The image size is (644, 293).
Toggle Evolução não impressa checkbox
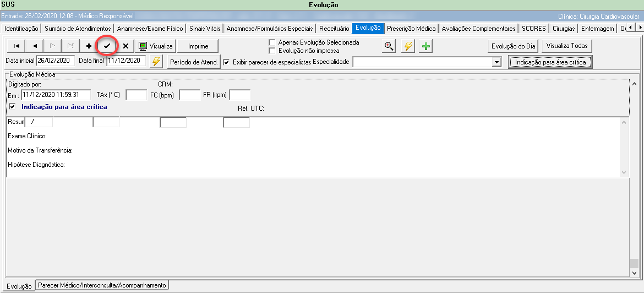coord(271,51)
